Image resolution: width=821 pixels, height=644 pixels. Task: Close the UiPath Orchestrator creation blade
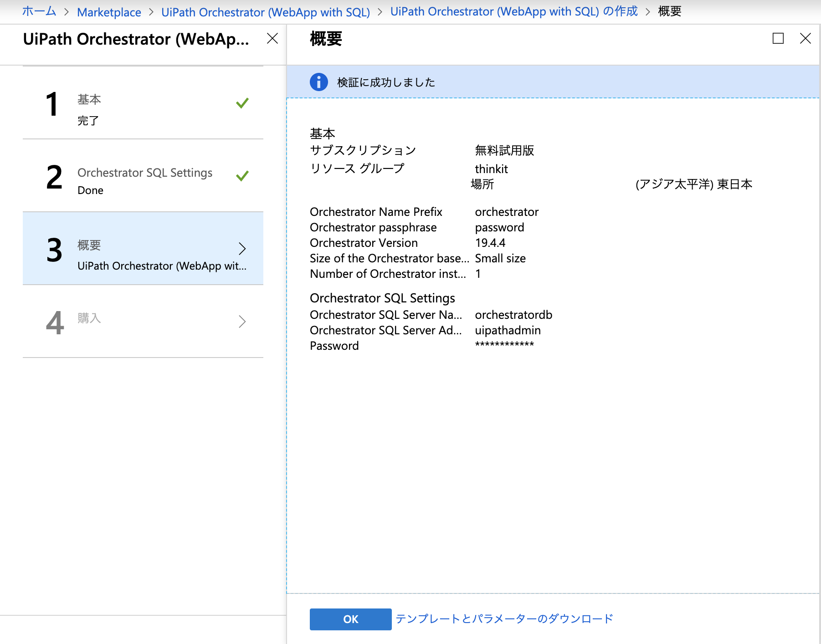[272, 38]
